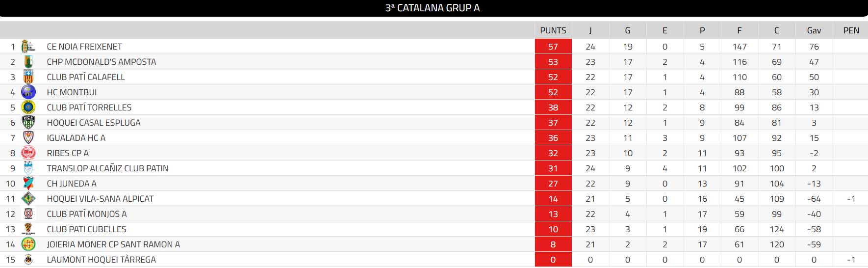Click the Hoquei Casal Espluga crest

point(28,123)
